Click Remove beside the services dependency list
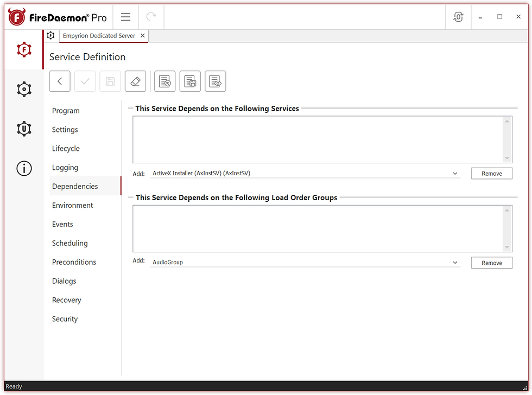Image resolution: width=532 pixels, height=395 pixels. tap(491, 173)
